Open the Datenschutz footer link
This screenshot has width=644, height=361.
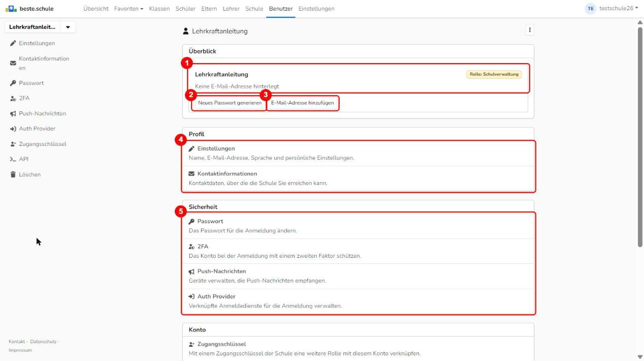(x=43, y=341)
